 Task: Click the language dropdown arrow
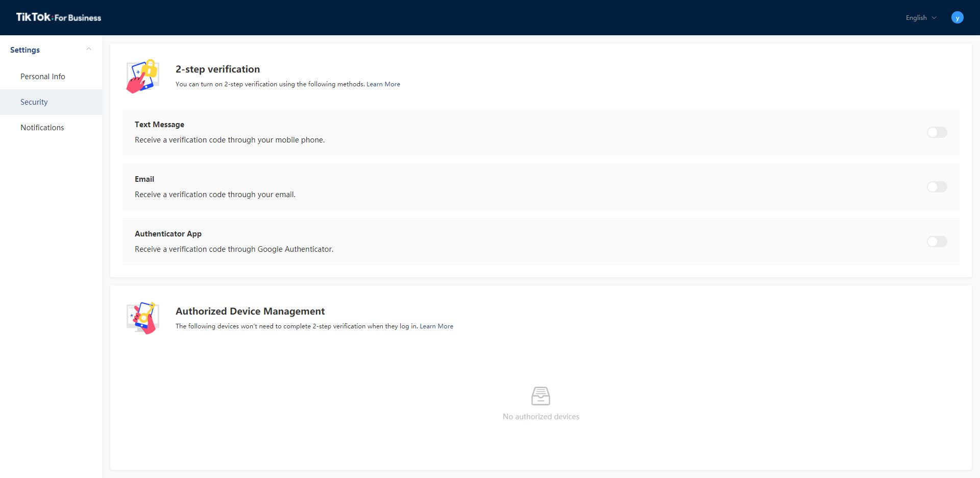(x=934, y=18)
